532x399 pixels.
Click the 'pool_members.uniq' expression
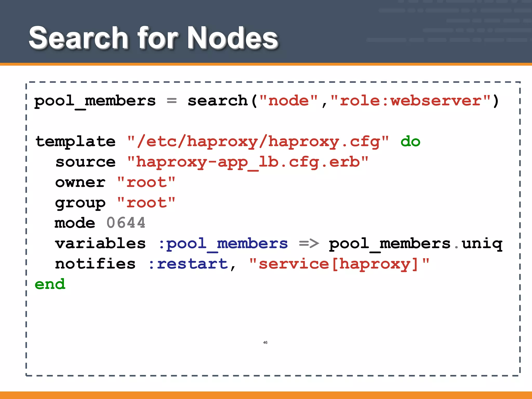click(x=416, y=245)
